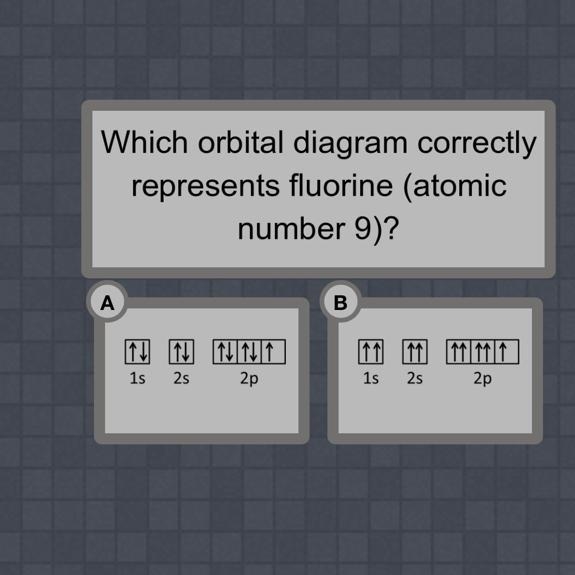The image size is (575, 575).
Task: Select answer card B
Action: coord(435,371)
